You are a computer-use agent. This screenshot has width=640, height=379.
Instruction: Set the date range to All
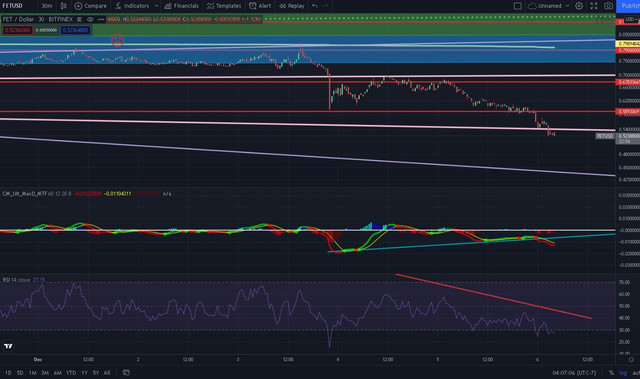click(107, 372)
